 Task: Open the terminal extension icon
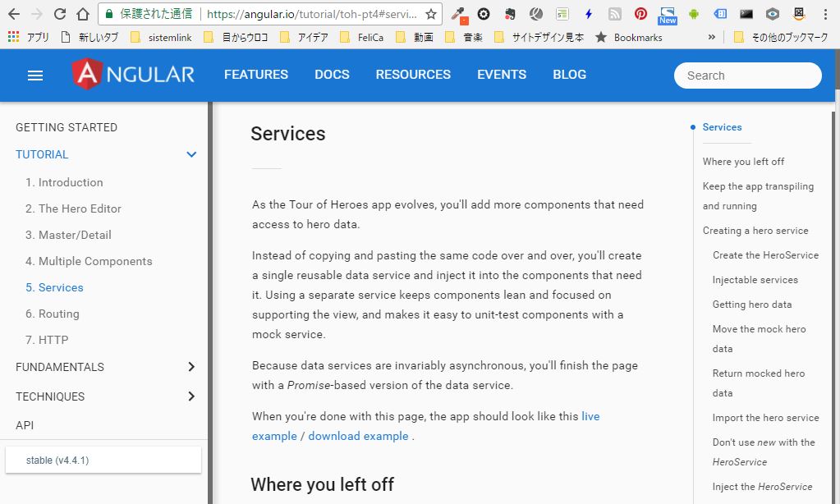click(x=746, y=14)
